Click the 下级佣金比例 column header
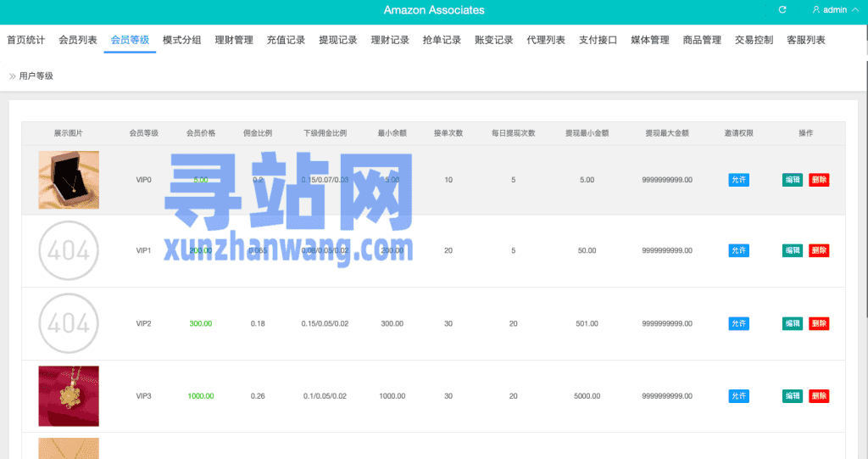Screen dimensions: 868x459 coord(325,133)
